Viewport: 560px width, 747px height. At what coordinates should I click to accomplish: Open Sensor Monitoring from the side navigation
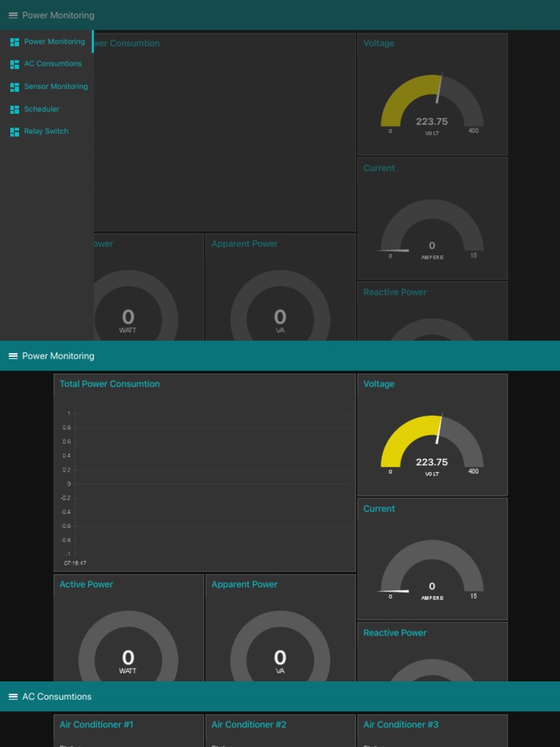tap(55, 86)
